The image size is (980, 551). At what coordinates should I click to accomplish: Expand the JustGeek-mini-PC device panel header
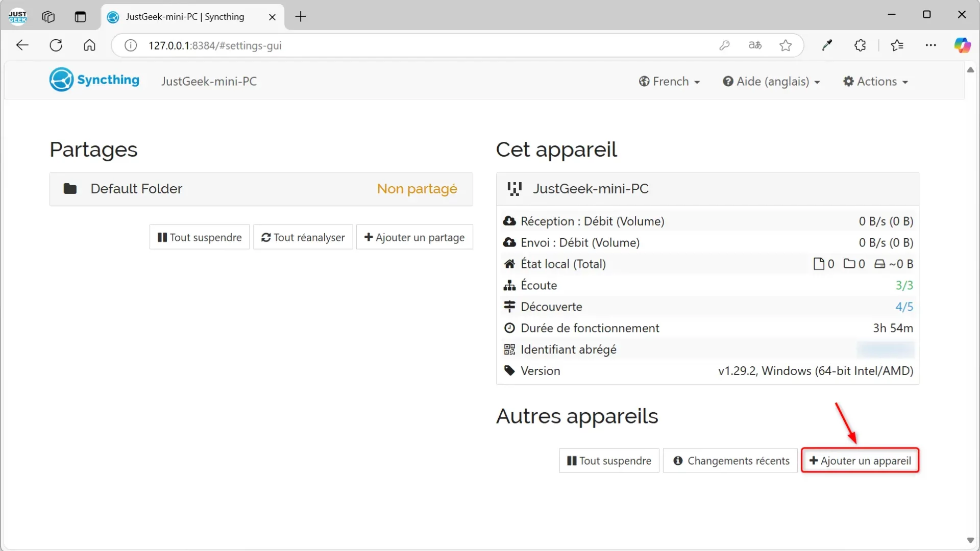pos(707,189)
